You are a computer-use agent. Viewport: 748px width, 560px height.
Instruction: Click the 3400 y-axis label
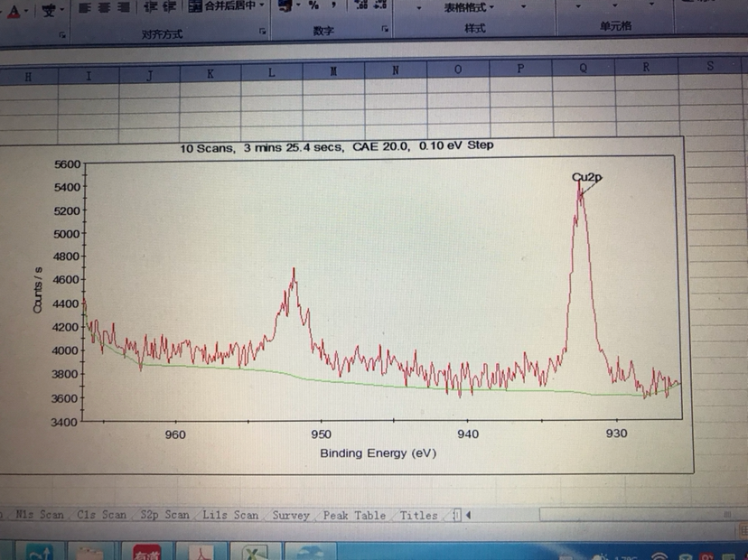coord(64,422)
